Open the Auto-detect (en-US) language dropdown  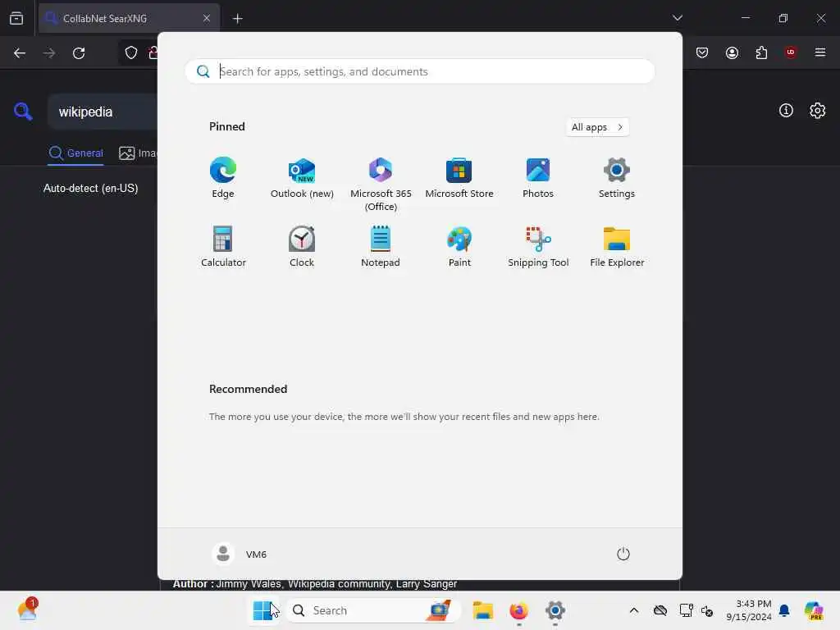click(x=90, y=188)
